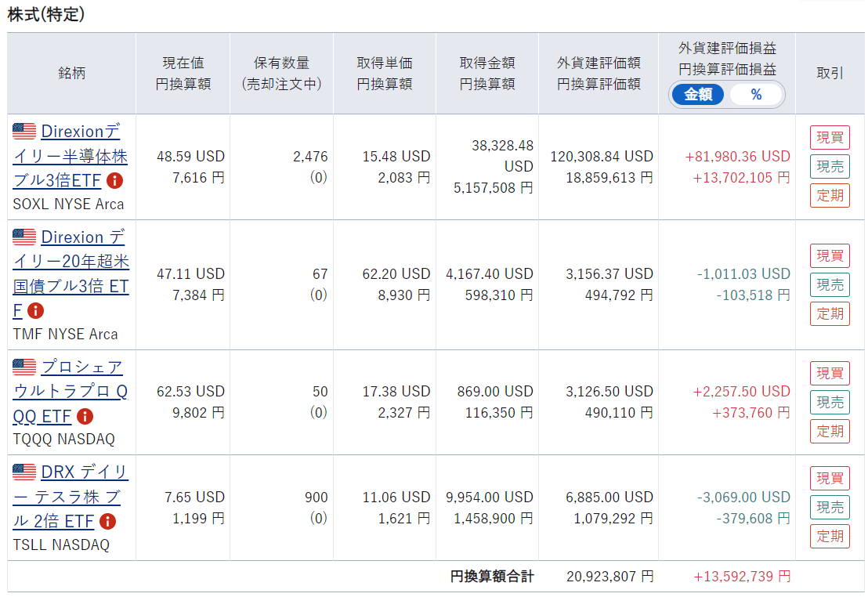The height and width of the screenshot is (597, 868).
Task: Switch profit/loss display to %
Action: tap(756, 95)
